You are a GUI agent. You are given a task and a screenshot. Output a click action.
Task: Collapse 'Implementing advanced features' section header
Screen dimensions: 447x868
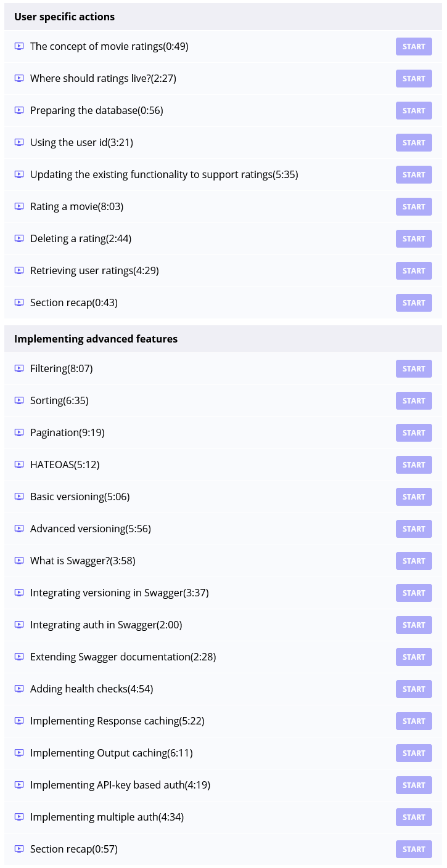(96, 339)
